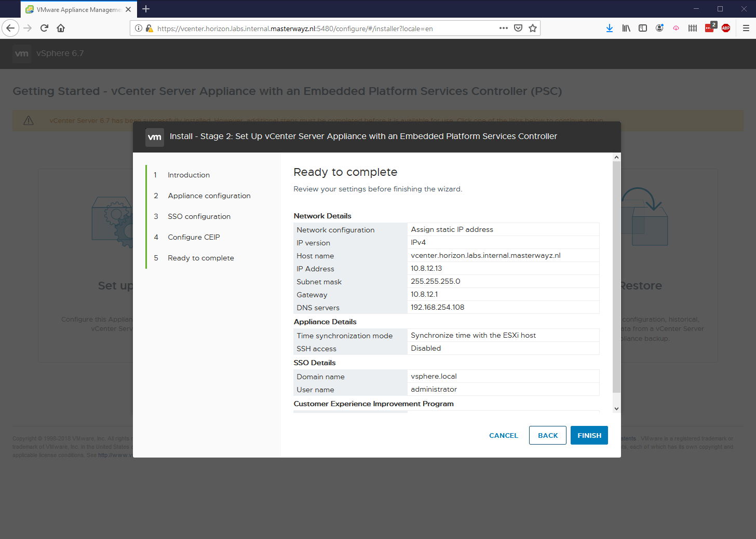Click the IPv4 value
756x539 pixels.
pyautogui.click(x=418, y=242)
